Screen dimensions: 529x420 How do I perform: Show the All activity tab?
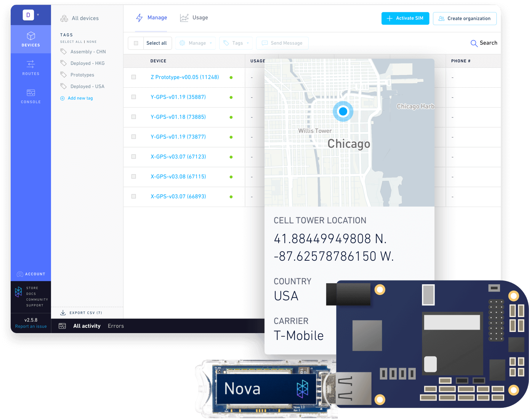(x=87, y=326)
